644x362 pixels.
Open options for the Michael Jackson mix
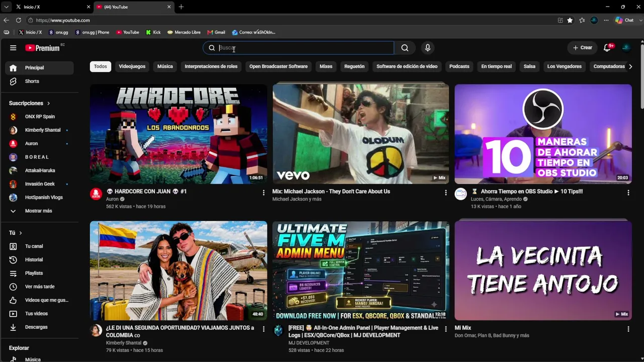(x=446, y=193)
